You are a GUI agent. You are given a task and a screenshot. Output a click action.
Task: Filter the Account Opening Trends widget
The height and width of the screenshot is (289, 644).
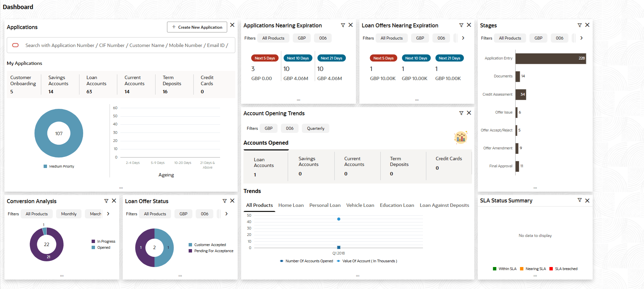(461, 113)
